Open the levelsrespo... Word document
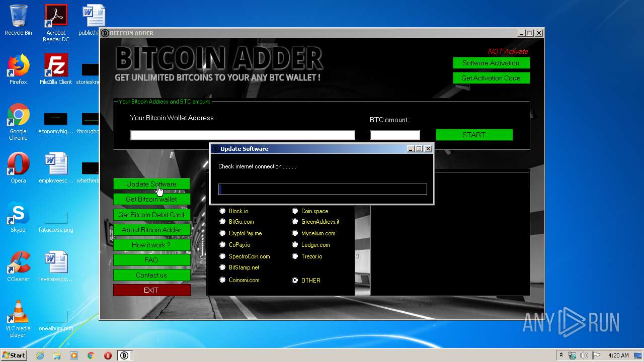 click(x=56, y=266)
